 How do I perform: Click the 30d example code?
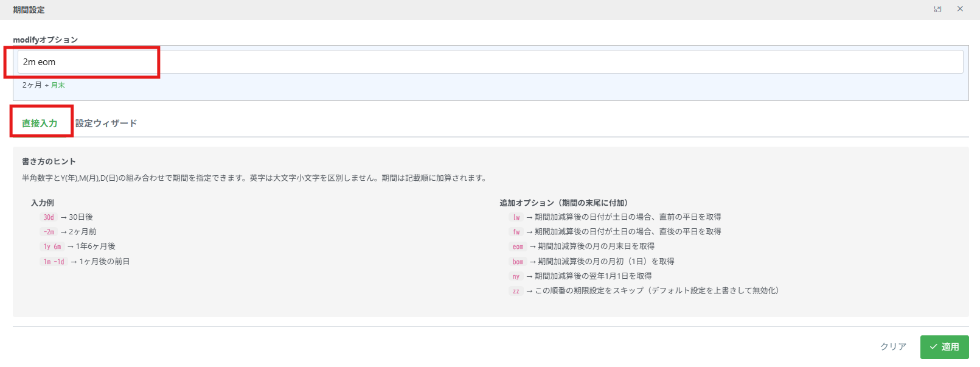click(49, 217)
